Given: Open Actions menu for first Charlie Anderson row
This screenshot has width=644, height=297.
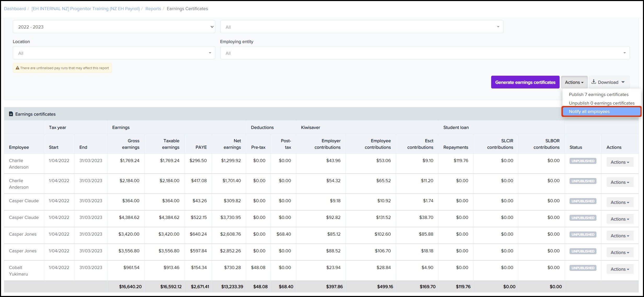Looking at the screenshot, I should coord(620,162).
